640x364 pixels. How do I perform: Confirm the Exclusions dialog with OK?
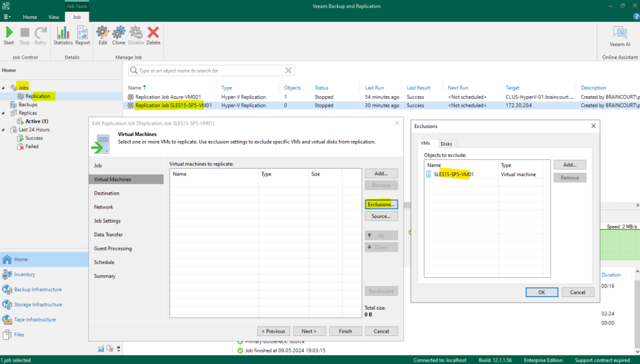tap(542, 292)
